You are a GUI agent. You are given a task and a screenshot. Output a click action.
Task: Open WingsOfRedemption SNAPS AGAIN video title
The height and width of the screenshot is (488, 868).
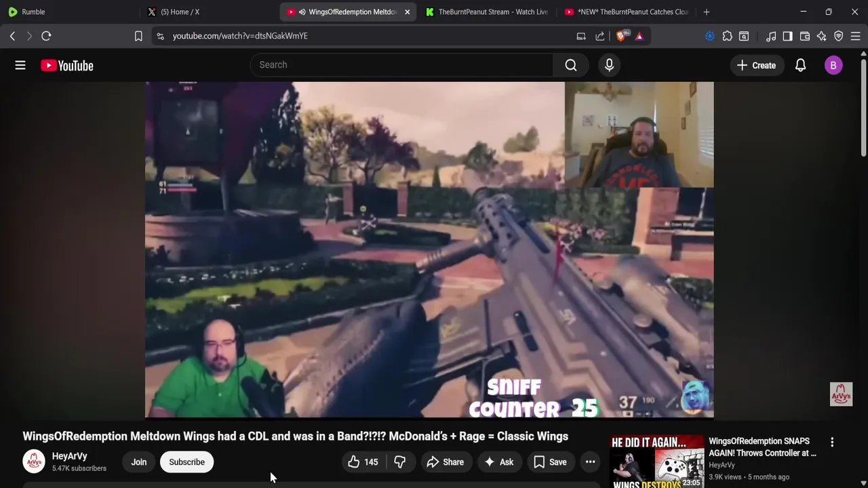(x=762, y=447)
